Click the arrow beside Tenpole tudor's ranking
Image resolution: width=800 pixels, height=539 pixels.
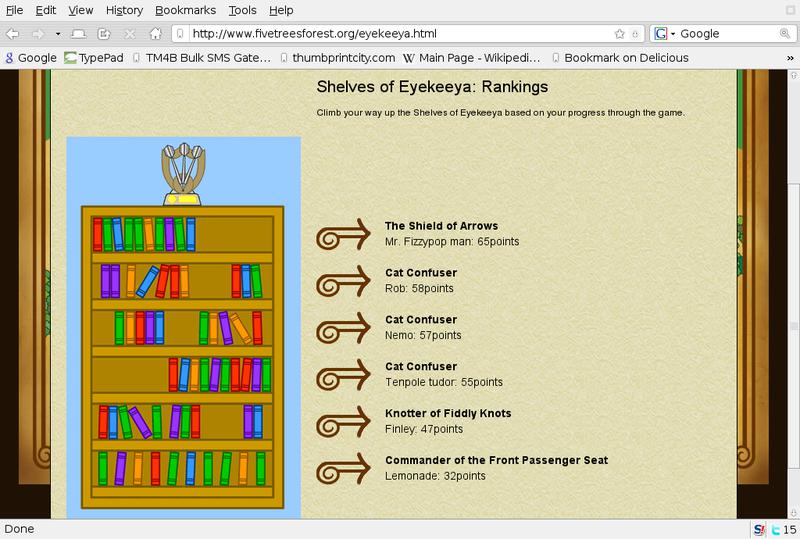(x=343, y=375)
